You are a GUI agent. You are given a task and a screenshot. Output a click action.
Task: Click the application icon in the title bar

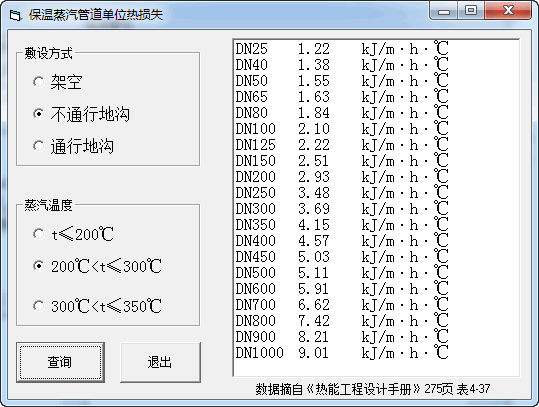(x=15, y=15)
